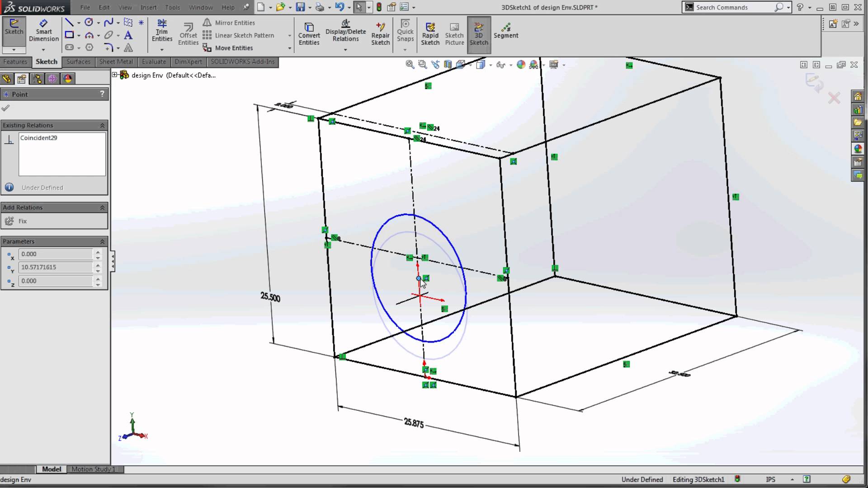Select the Rapid Sketch tool
This screenshot has width=868, height=488.
click(430, 33)
